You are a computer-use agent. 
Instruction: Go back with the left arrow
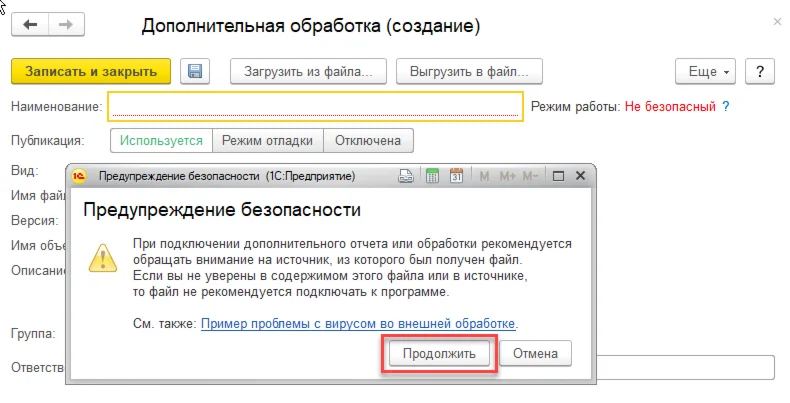[30, 24]
